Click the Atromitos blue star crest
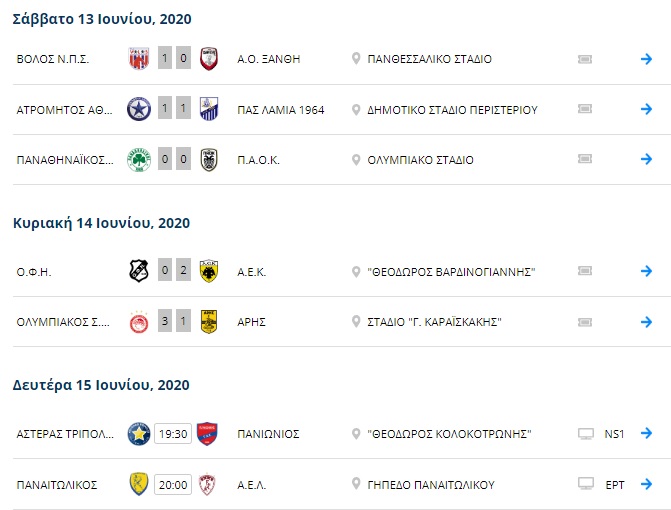This screenshot has height=510, width=671. pos(139,109)
